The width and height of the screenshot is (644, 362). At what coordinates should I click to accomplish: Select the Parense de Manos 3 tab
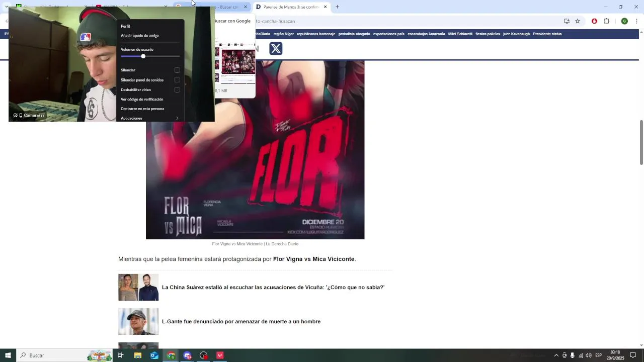[x=291, y=7]
